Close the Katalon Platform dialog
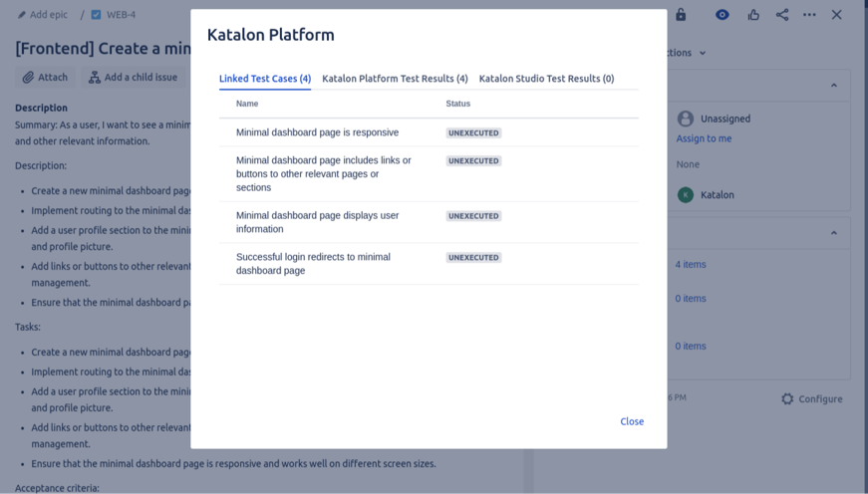The height and width of the screenshot is (494, 868). tap(632, 421)
